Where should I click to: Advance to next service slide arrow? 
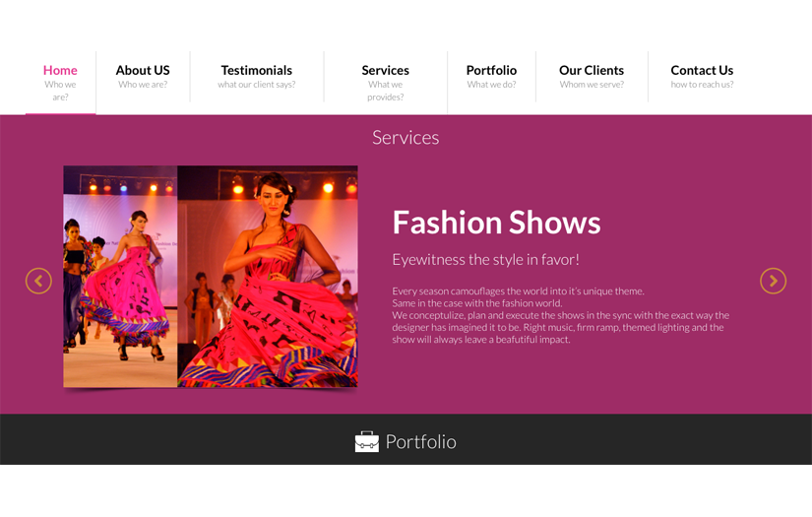pos(773,281)
